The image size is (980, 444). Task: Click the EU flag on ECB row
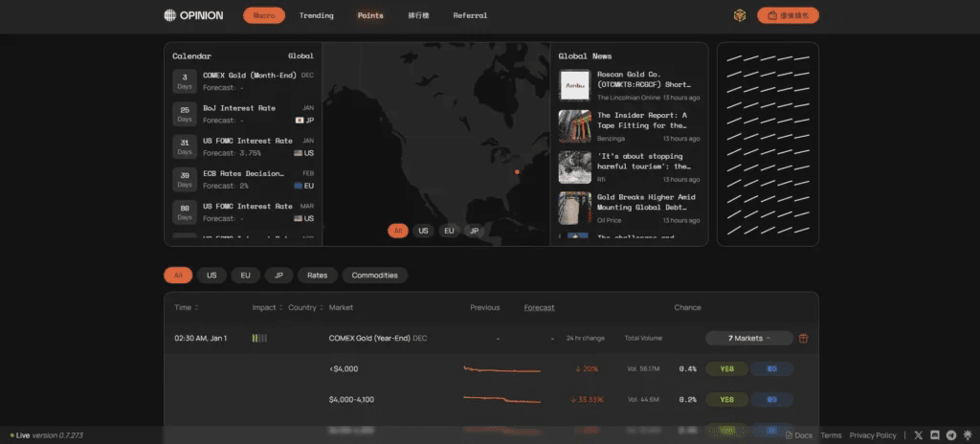coord(299,186)
